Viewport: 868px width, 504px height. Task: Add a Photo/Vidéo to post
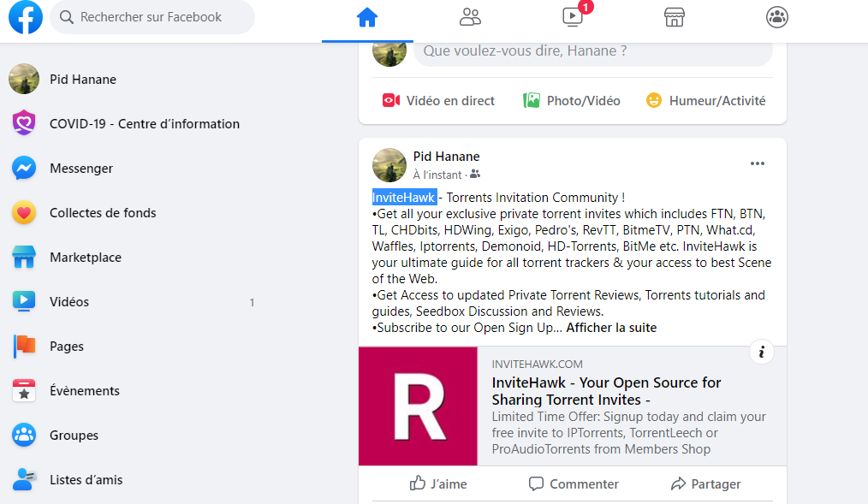coord(572,101)
